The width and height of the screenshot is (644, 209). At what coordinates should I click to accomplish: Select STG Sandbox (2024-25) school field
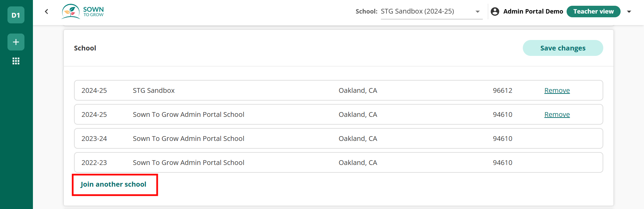(x=431, y=12)
